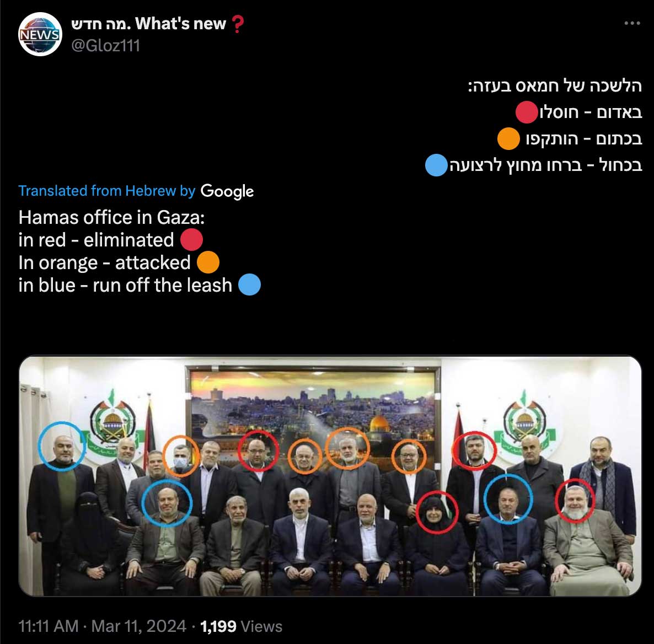
Task: Click the "Hamas office in Gaza:" translated line
Action: 111,217
